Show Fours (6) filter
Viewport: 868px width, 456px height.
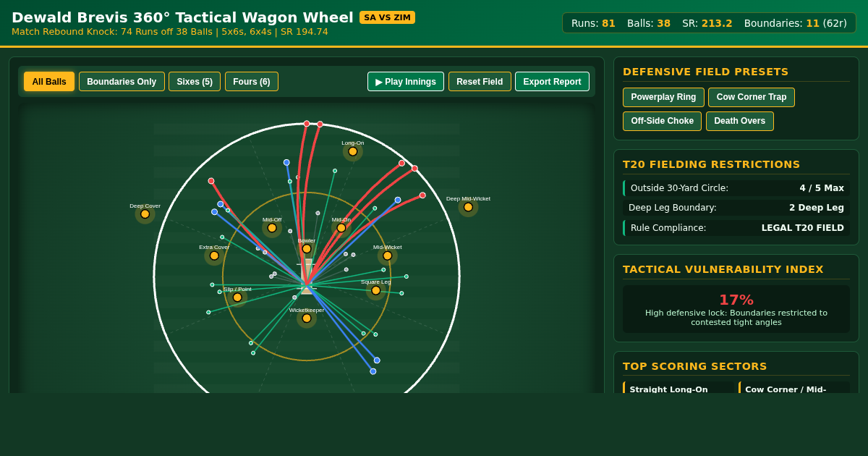tap(252, 82)
